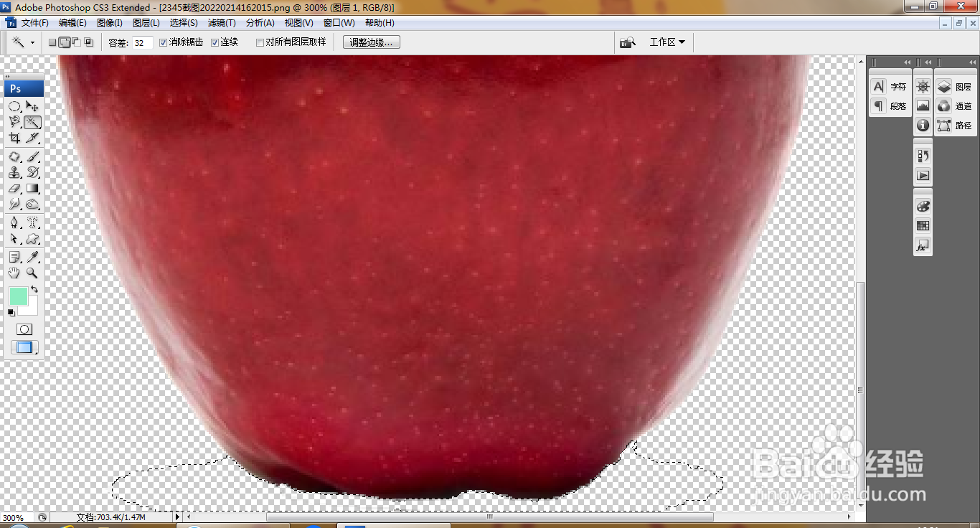980x528 pixels.
Task: Enable 对所有图层取样 checkbox
Action: [x=260, y=42]
